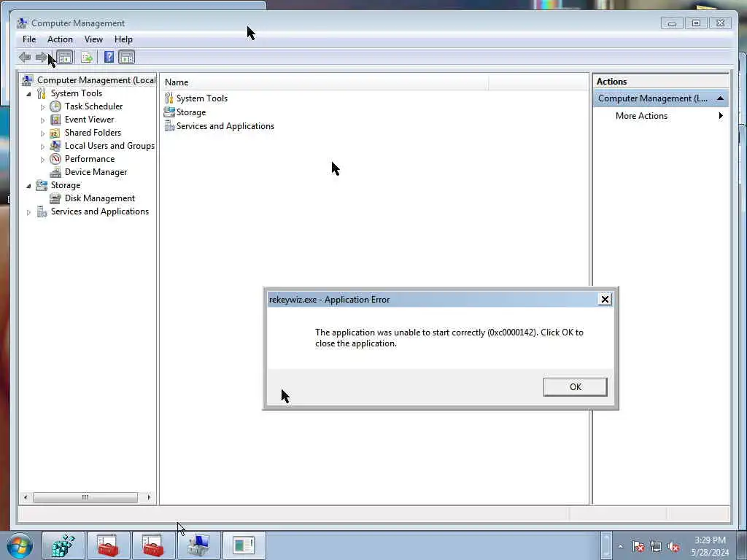Toggle Show/Hide Action Pane toolbar icon

click(x=127, y=58)
